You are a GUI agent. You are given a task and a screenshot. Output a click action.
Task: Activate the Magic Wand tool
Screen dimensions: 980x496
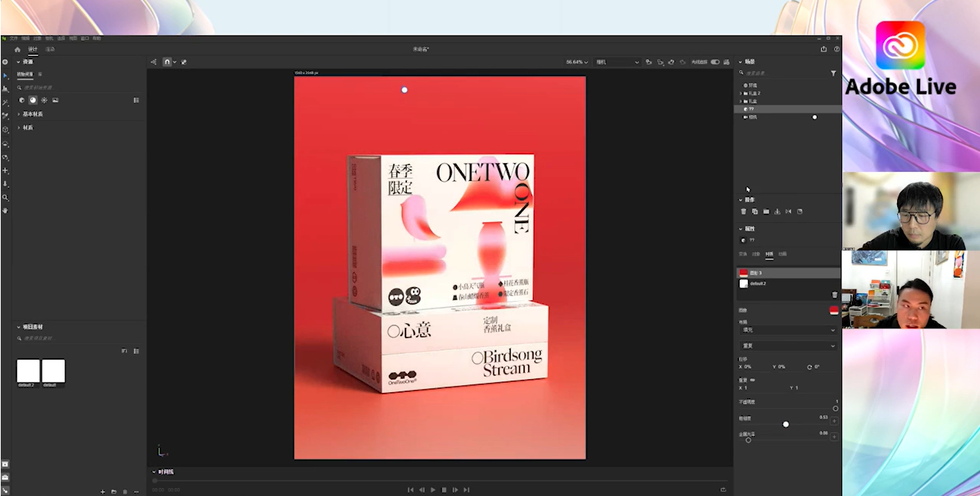5,102
